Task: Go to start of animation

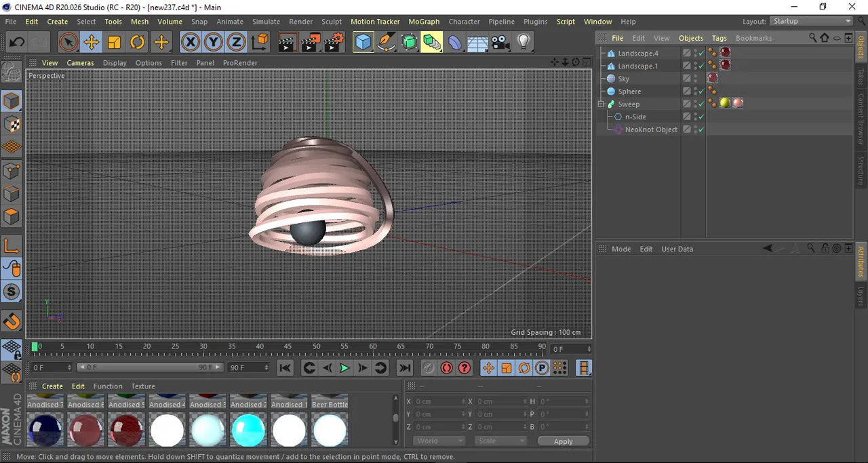Action: coord(285,367)
